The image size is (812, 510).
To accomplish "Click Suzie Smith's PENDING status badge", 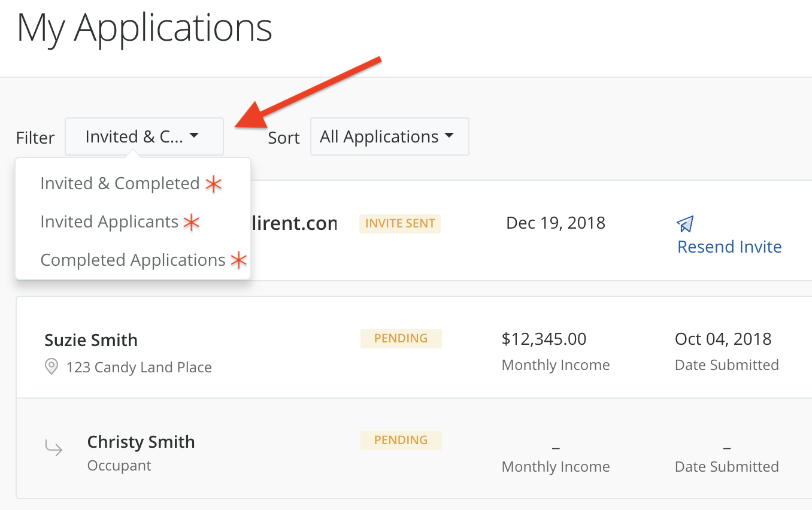I will click(401, 338).
